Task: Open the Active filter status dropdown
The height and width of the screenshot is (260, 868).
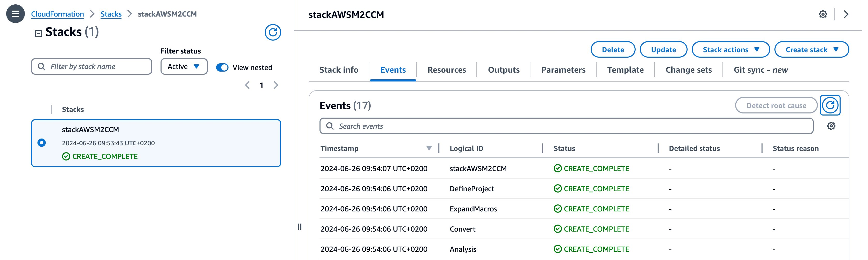Action: 184,66
